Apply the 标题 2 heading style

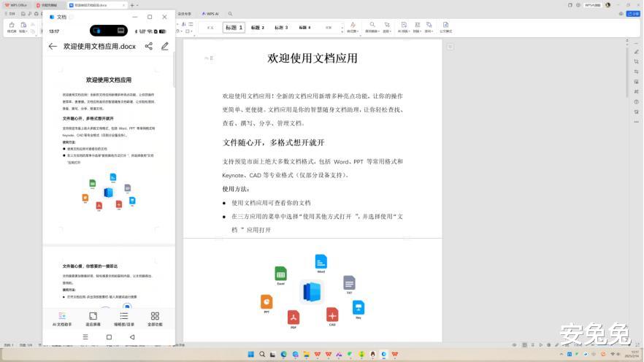tap(258, 28)
